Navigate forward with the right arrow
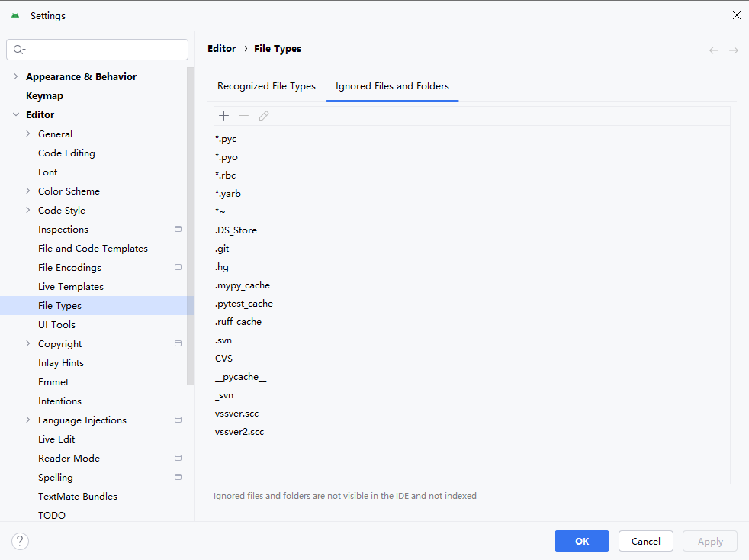This screenshot has height=560, width=749. (734, 50)
